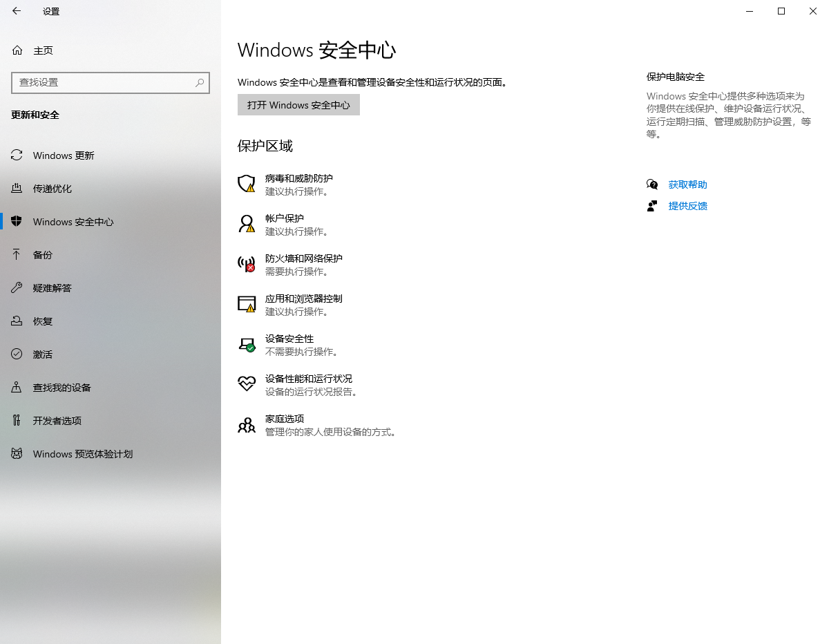
Task: Open the 疑难解答 page
Action: click(111, 288)
